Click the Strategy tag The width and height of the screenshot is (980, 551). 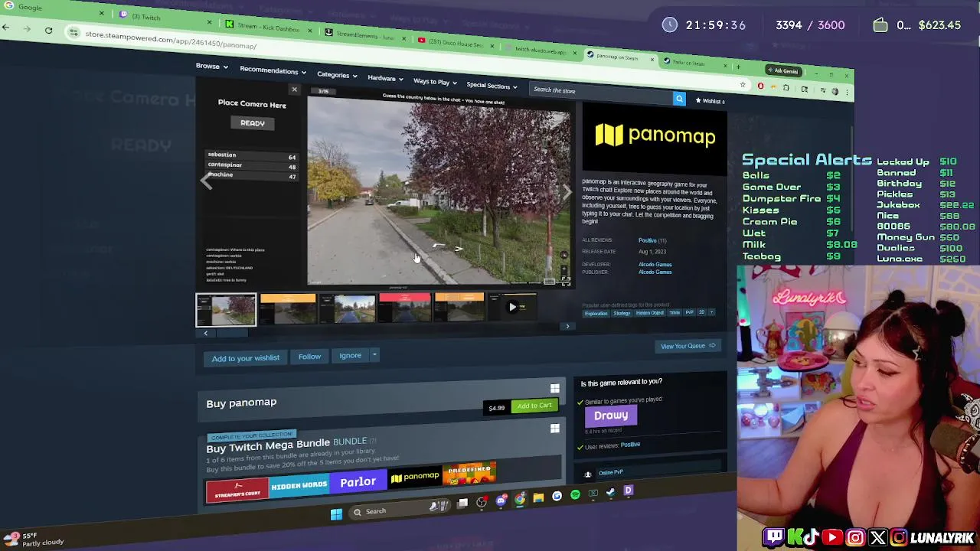point(621,313)
